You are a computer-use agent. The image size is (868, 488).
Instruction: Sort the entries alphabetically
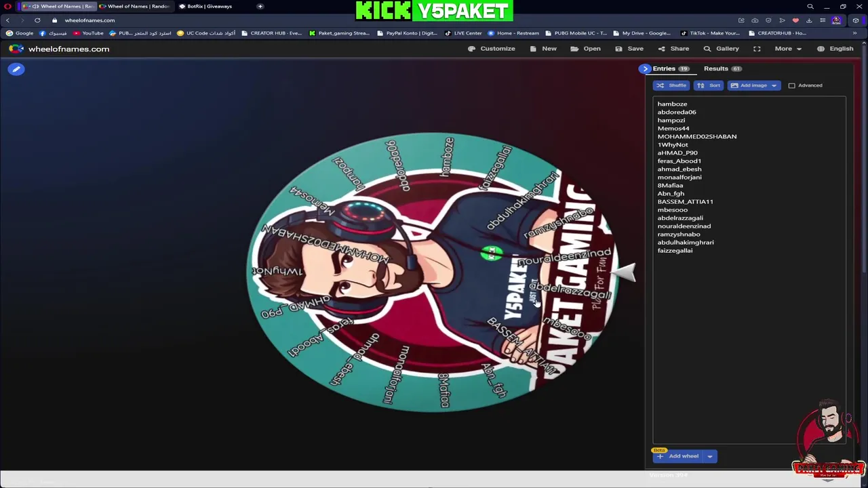709,85
